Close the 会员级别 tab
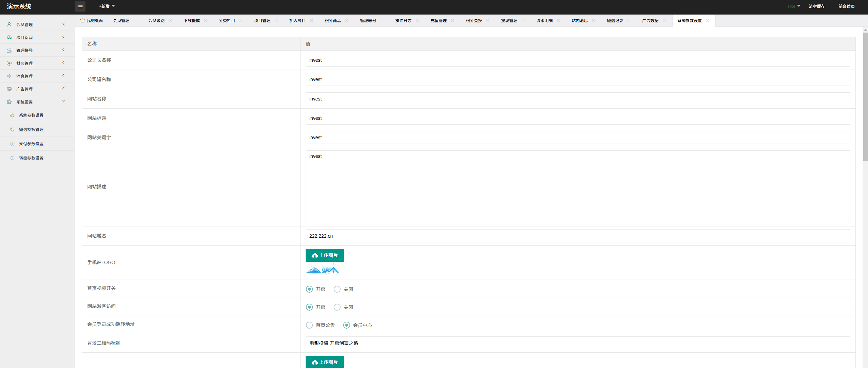This screenshot has width=868, height=368. [170, 21]
